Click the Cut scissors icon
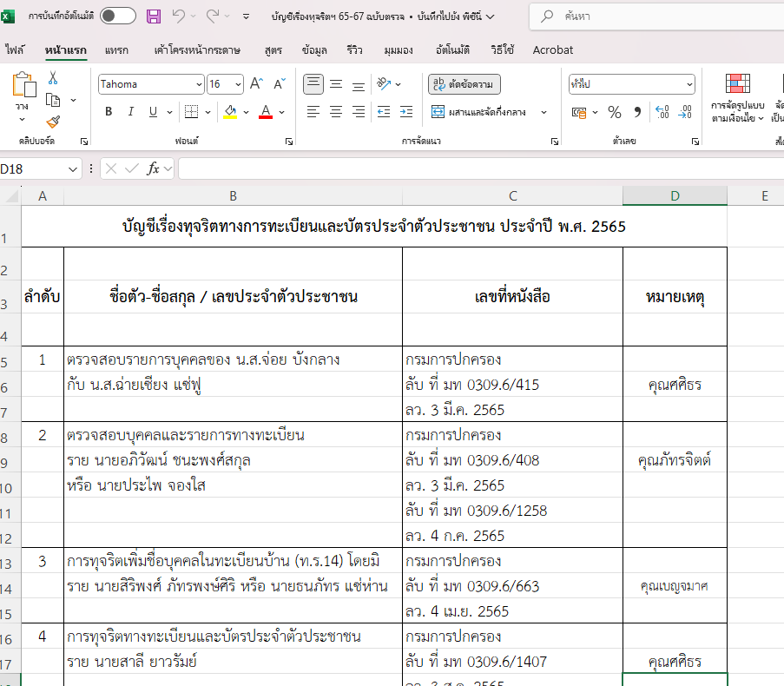Viewport: 784px width, 686px height. (53, 78)
